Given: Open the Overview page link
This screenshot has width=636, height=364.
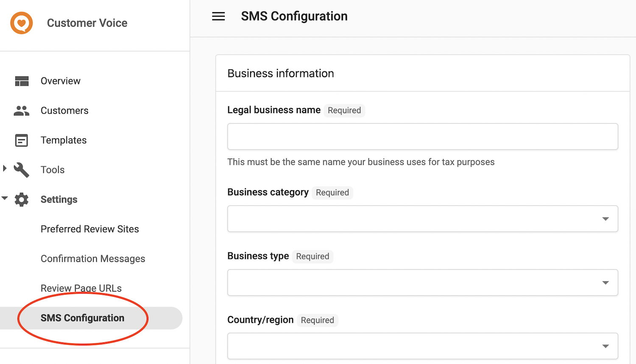Looking at the screenshot, I should [61, 81].
